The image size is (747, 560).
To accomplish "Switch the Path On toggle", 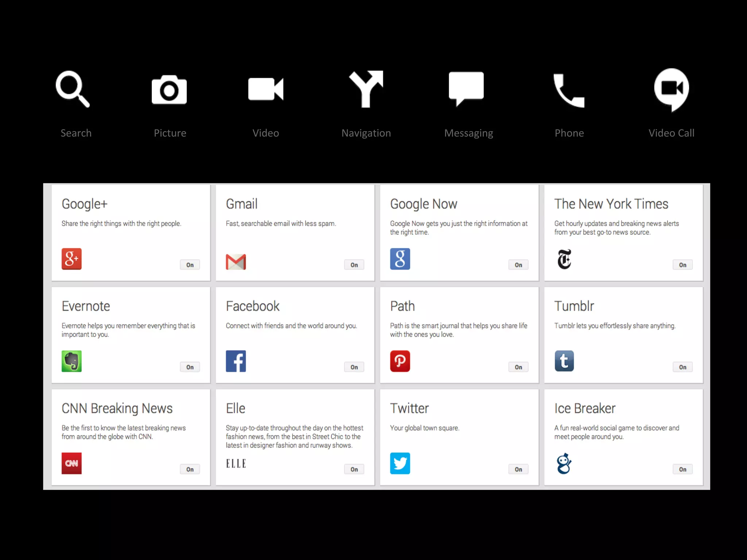I will point(518,367).
